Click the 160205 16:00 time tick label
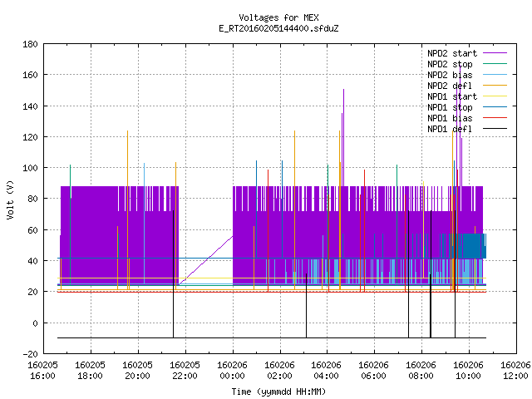Image resolution: width=532 pixels, height=399 pixels. [x=42, y=370]
